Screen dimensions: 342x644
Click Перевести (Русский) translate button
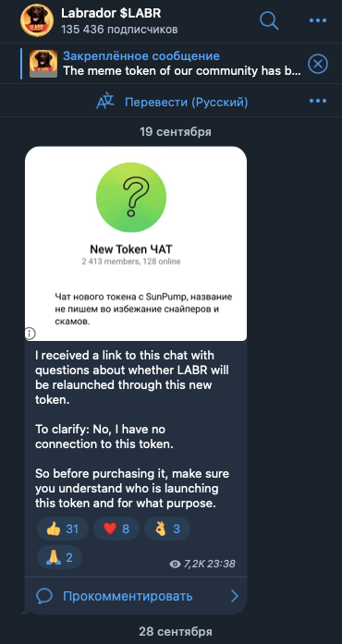click(x=186, y=102)
